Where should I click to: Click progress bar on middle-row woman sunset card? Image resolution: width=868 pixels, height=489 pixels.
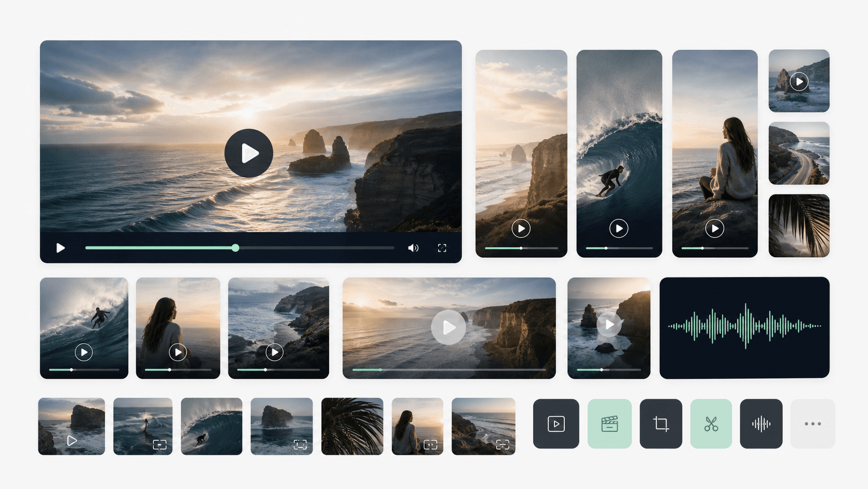tap(178, 369)
